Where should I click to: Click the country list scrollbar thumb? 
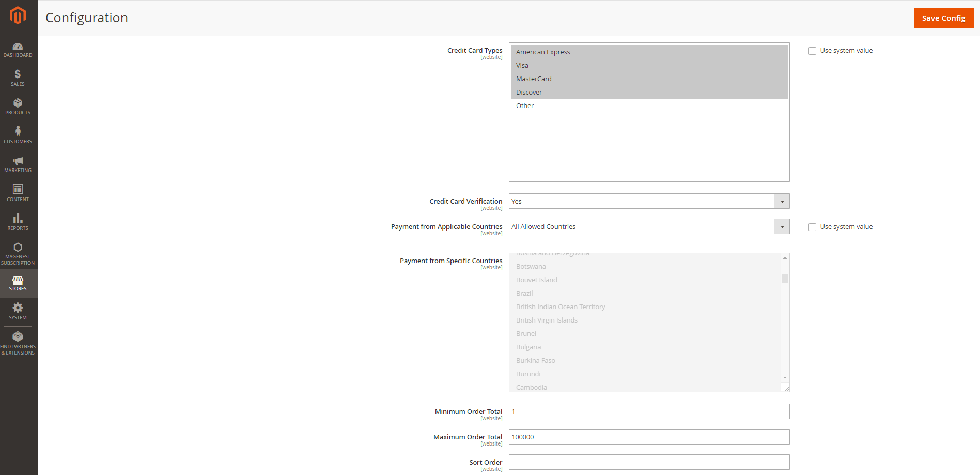[x=785, y=279]
